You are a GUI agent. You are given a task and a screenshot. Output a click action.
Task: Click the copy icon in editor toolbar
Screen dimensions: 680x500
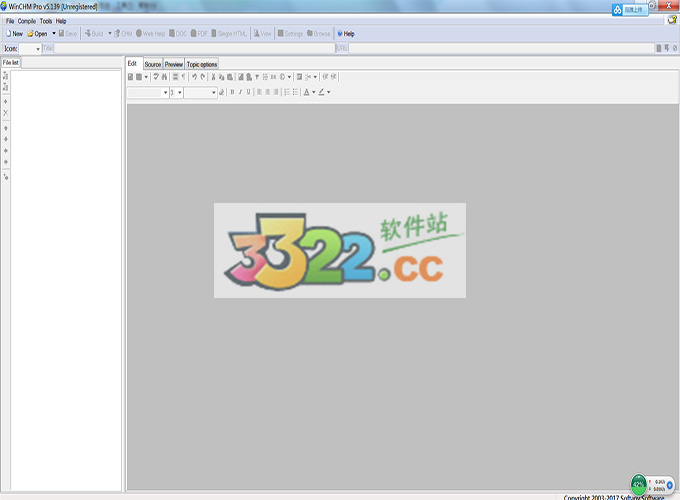(x=221, y=77)
